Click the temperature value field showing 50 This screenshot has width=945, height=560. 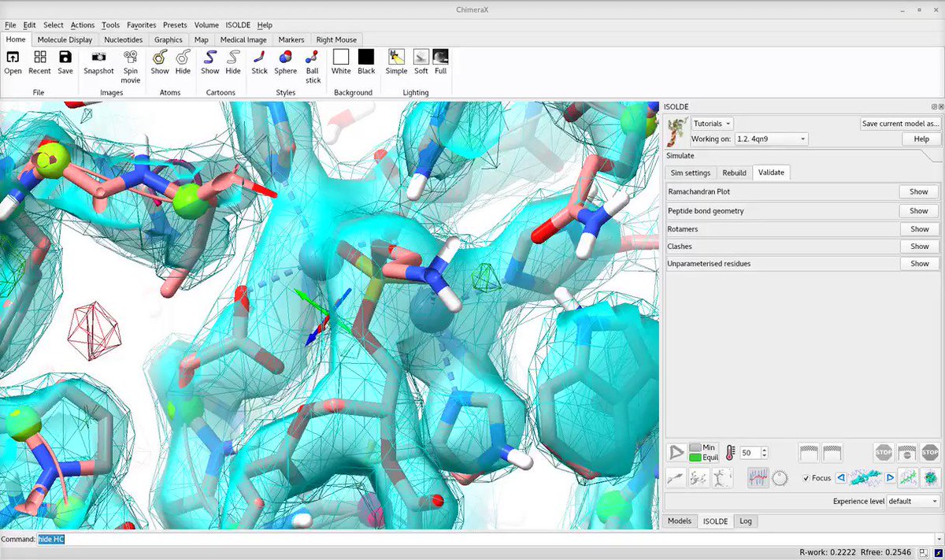click(750, 453)
